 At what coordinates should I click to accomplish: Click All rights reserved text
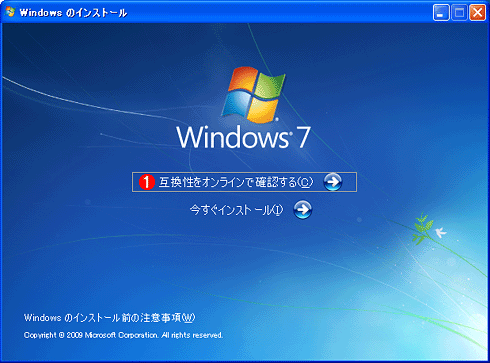[192, 335]
